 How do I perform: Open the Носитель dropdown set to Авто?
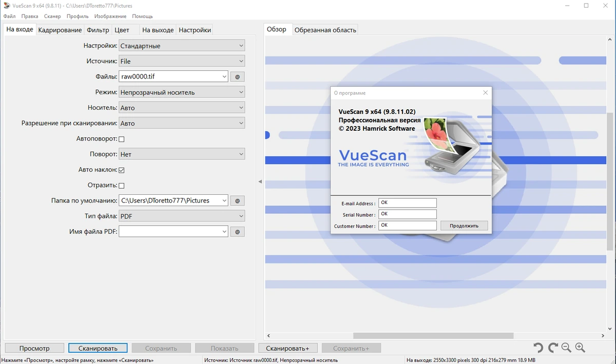182,108
